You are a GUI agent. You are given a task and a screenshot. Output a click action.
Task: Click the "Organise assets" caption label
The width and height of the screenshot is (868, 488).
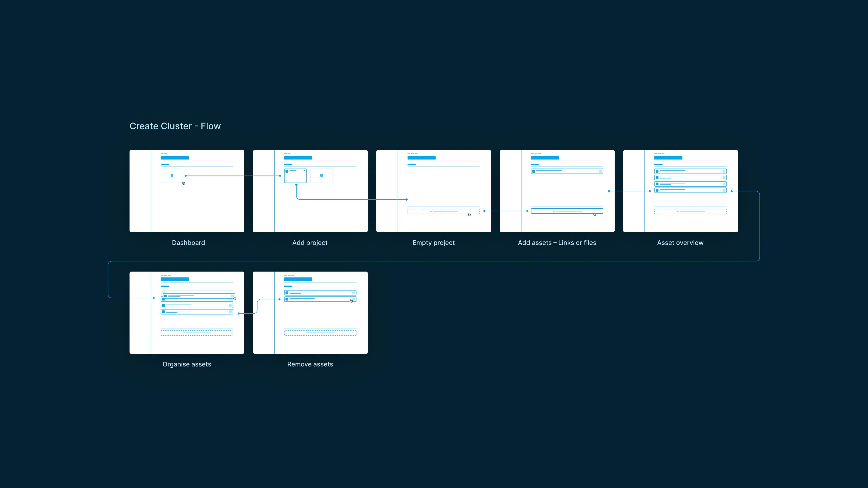[x=187, y=364]
